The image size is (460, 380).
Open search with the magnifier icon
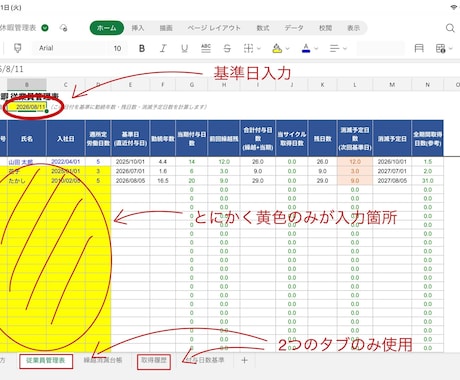pyautogui.click(x=450, y=28)
